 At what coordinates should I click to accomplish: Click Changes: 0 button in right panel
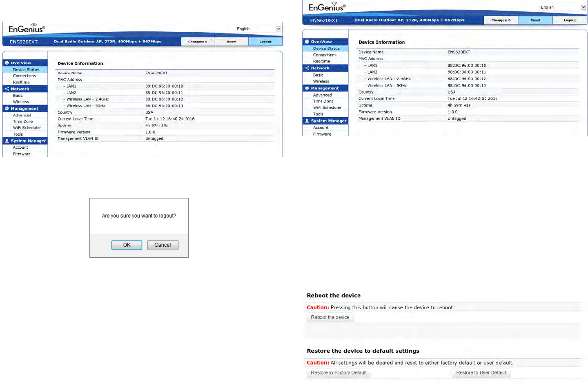click(x=501, y=20)
